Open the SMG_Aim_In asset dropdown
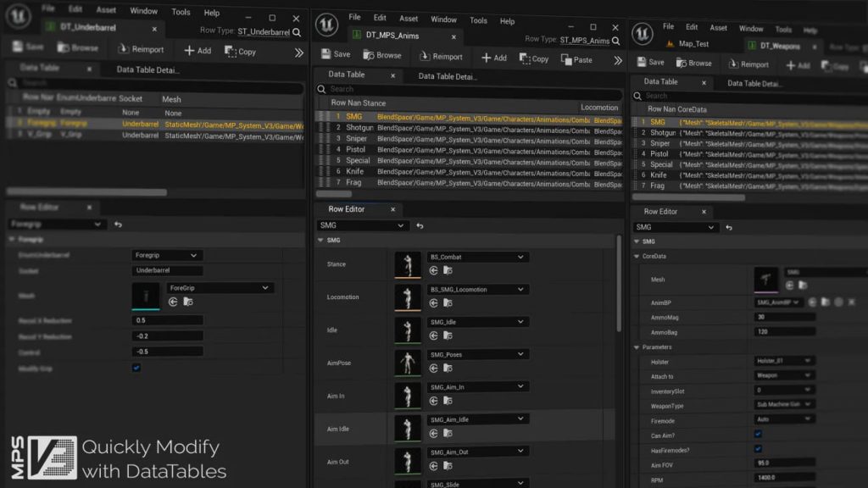868x488 pixels. tap(476, 386)
